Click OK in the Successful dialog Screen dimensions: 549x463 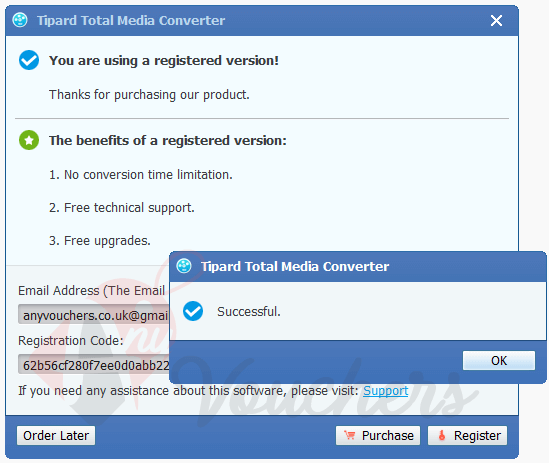point(499,360)
